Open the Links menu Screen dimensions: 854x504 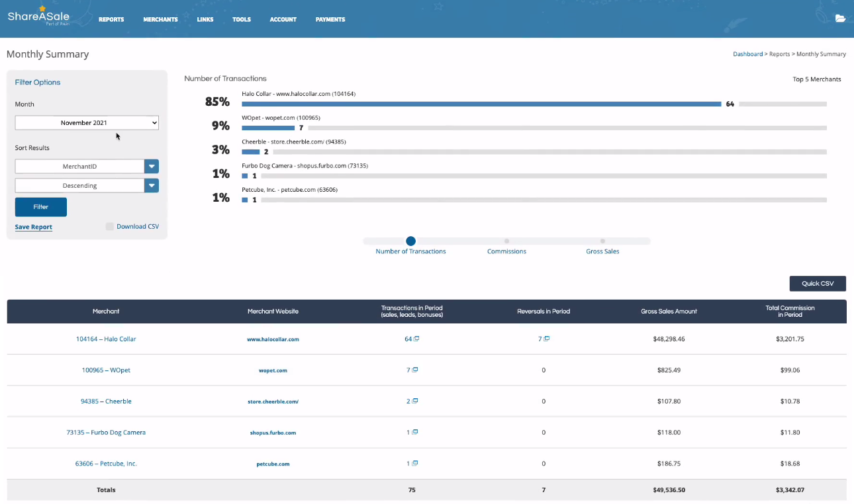coord(205,19)
